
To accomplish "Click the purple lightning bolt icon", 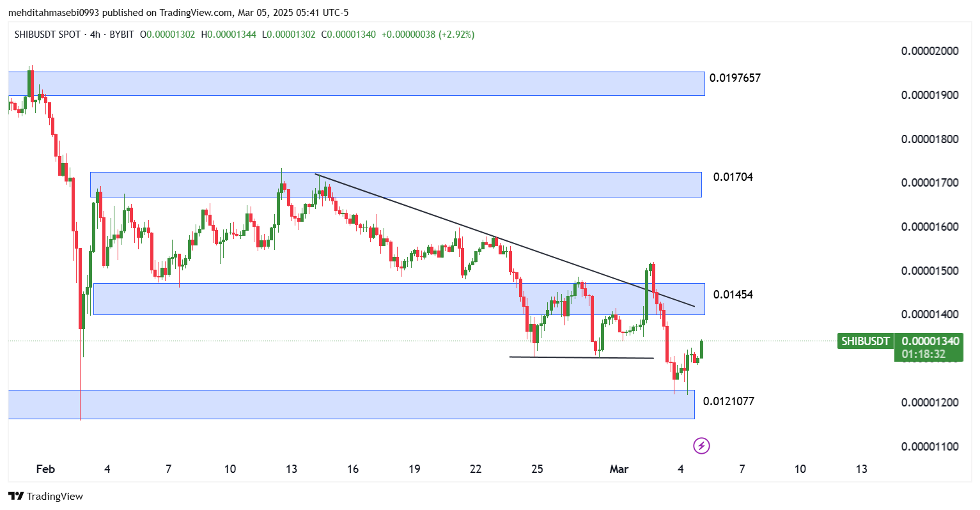I will coord(701,445).
